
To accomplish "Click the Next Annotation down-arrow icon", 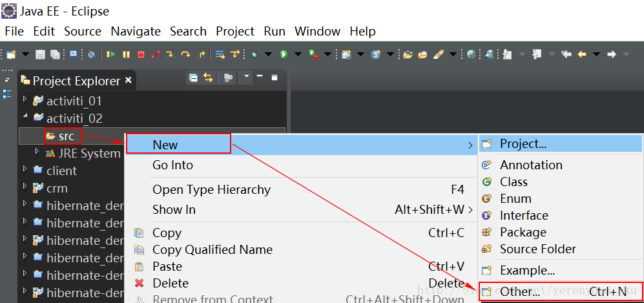I will [507, 54].
